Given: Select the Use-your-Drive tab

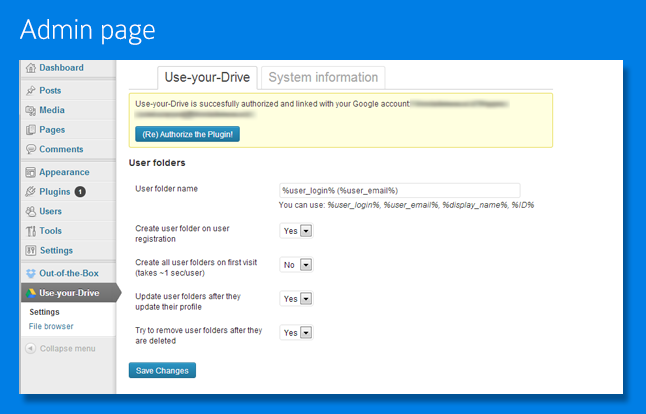Looking at the screenshot, I should [x=208, y=77].
